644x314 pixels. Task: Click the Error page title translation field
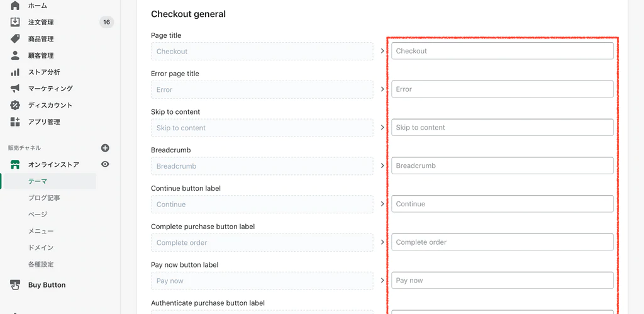[x=502, y=89]
